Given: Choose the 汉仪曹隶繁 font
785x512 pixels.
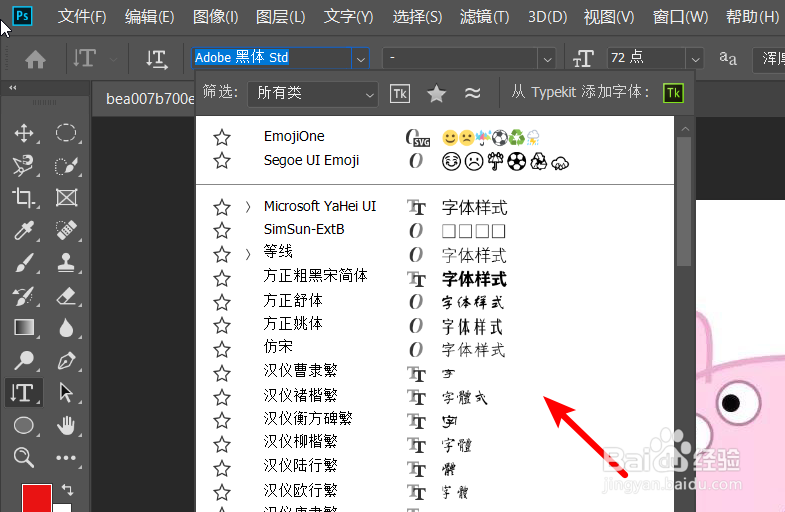Looking at the screenshot, I should tap(300, 371).
